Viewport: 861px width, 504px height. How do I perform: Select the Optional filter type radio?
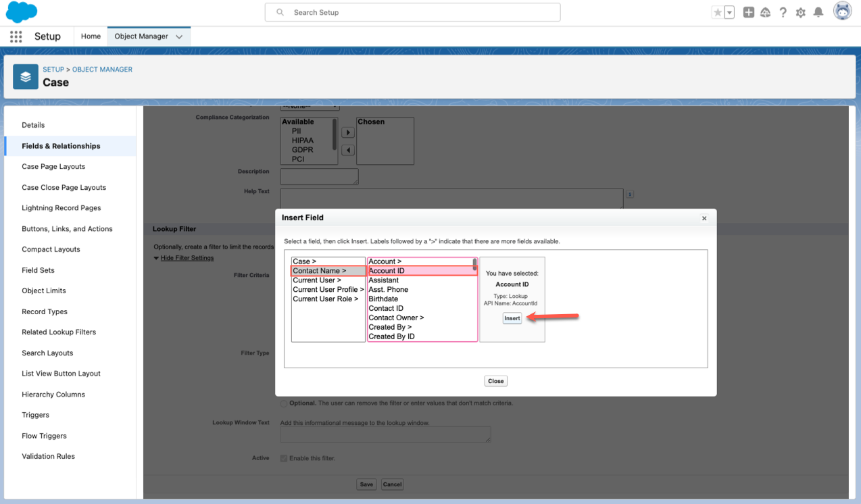pyautogui.click(x=284, y=403)
